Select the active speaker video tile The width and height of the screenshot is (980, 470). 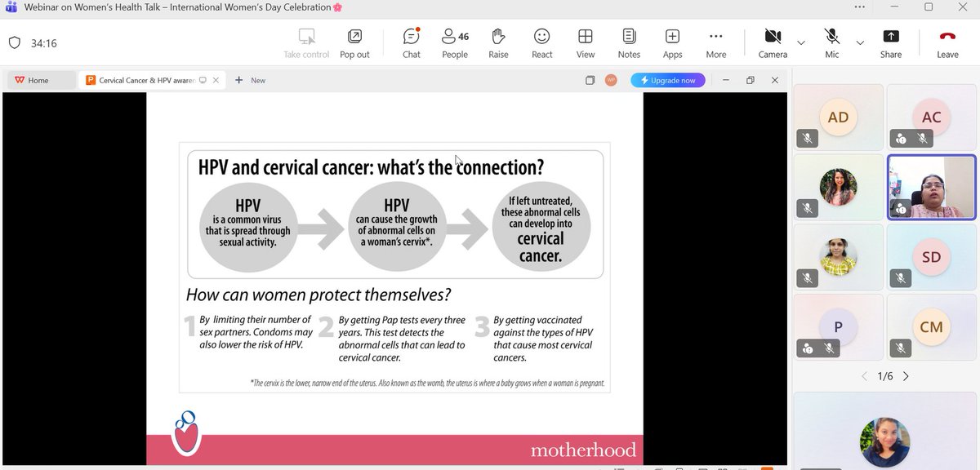931,188
